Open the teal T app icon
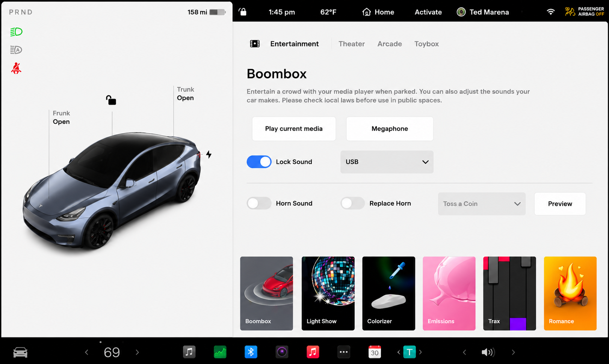The image size is (609, 364). 410,352
